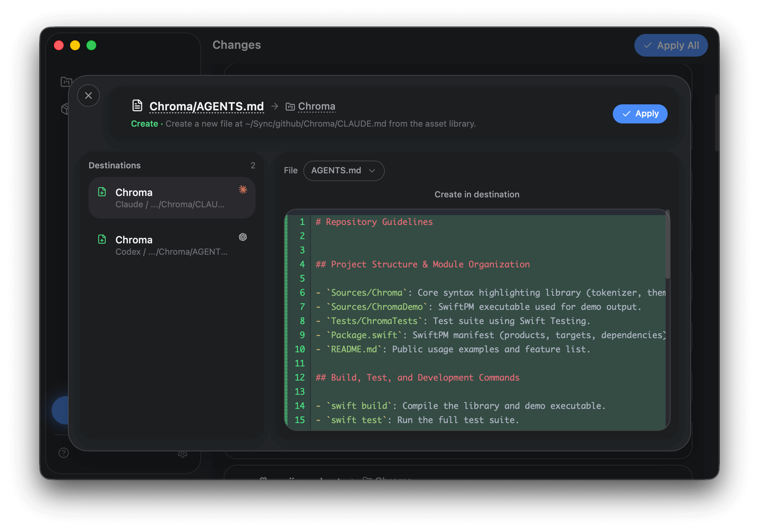Screen dimensions: 759x532
Task: Open the help question mark icon
Action: [x=64, y=453]
